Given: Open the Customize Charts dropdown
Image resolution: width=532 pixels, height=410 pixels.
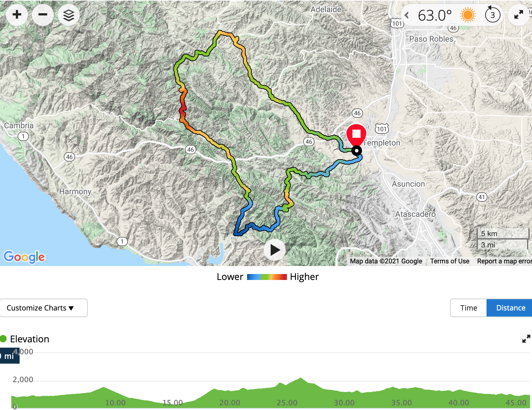Looking at the screenshot, I should tap(44, 308).
